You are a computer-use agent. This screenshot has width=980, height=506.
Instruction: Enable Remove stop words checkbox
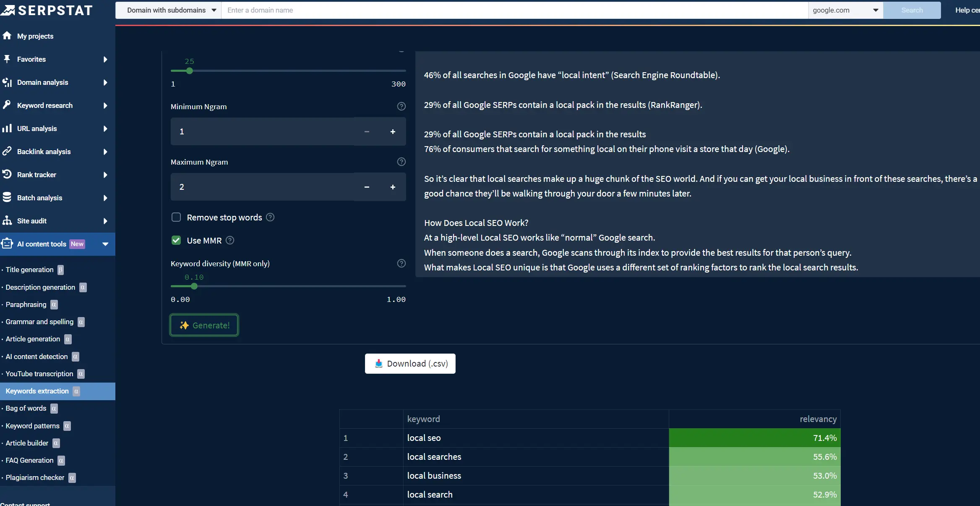176,217
